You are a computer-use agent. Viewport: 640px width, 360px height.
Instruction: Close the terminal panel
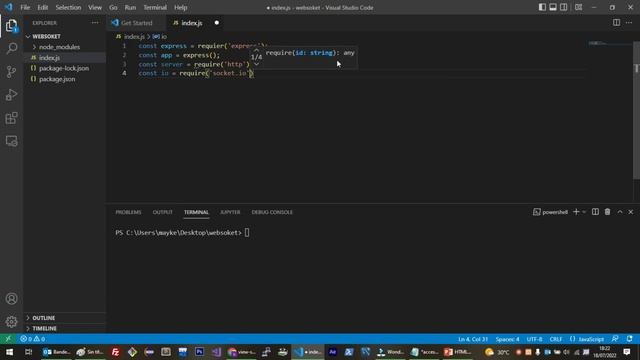coord(631,212)
